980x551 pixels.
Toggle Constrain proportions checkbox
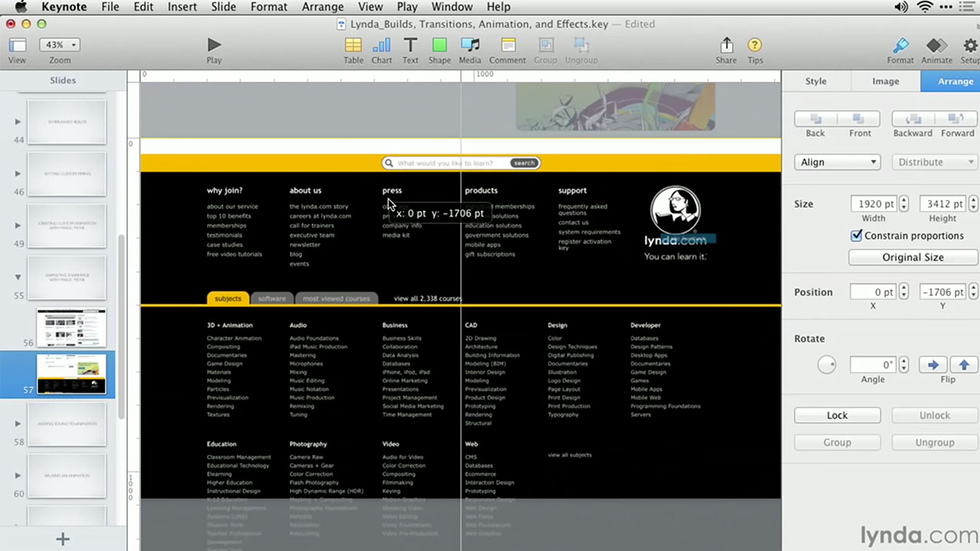point(856,236)
